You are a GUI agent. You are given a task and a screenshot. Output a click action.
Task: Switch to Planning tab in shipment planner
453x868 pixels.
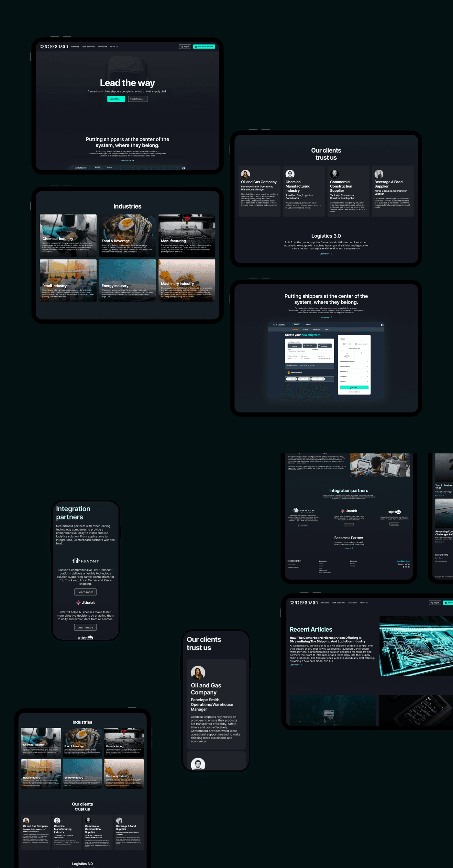[x=296, y=325]
